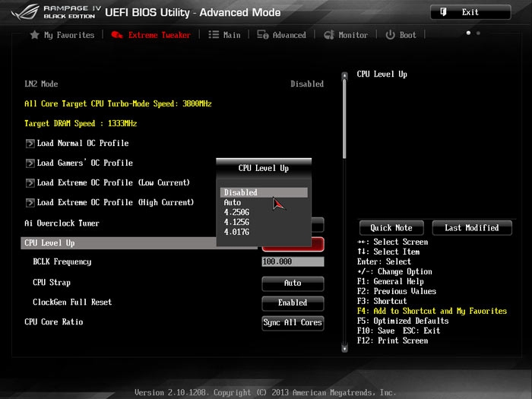Click the list icon beside Main
532x399 pixels.
tap(214, 35)
